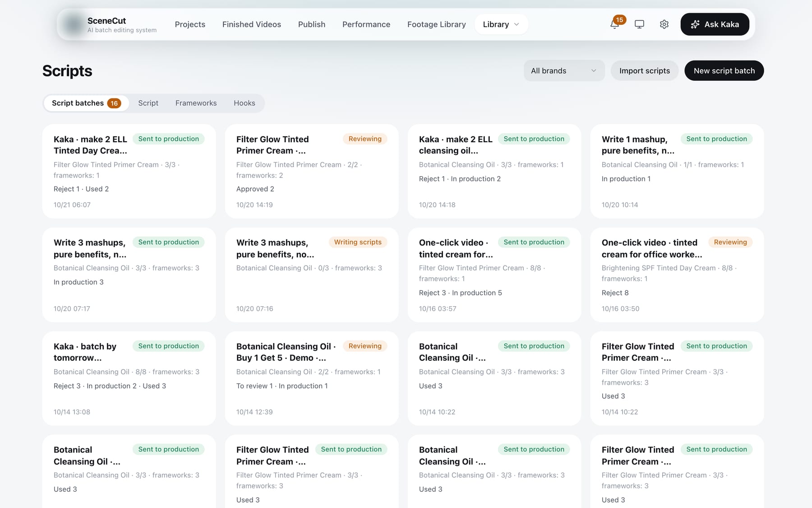812x508 pixels.
Task: Open batch "Kaka · make 2 ELL Tinted Day Crea..."
Action: (x=129, y=172)
